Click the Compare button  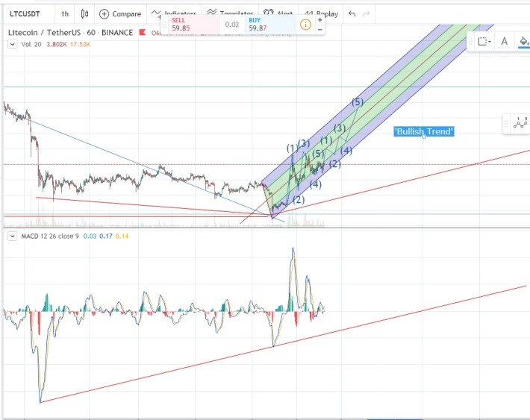pos(120,14)
